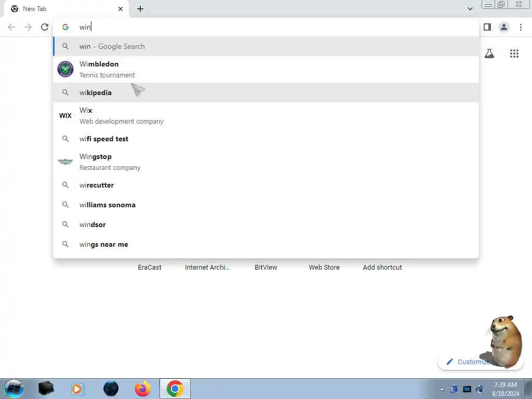This screenshot has width=532, height=399.
Task: Choose the wikipedia suggestion
Action: pyautogui.click(x=266, y=92)
